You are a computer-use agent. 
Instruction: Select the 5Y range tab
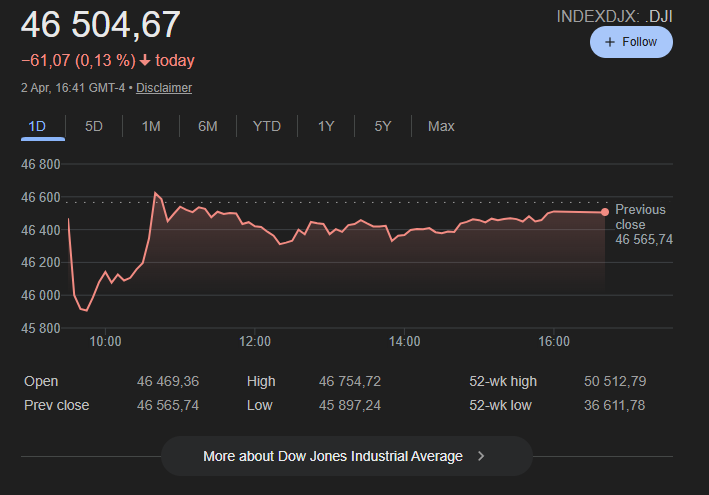point(383,126)
